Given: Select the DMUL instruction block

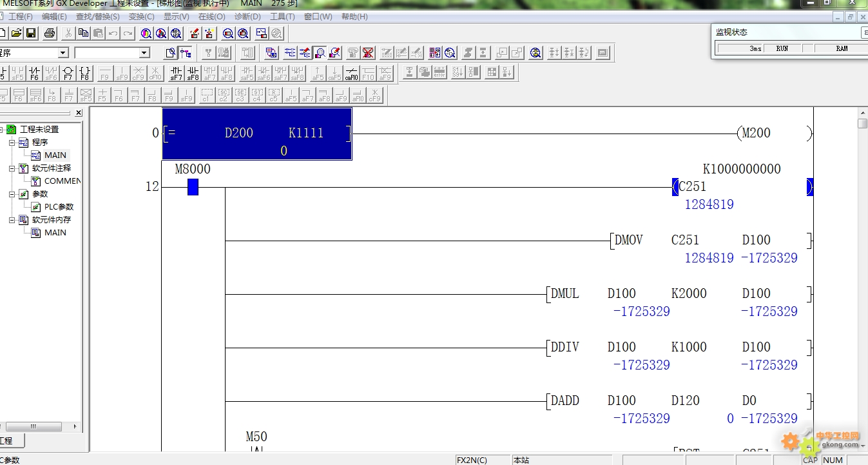Looking at the screenshot, I should click(680, 294).
